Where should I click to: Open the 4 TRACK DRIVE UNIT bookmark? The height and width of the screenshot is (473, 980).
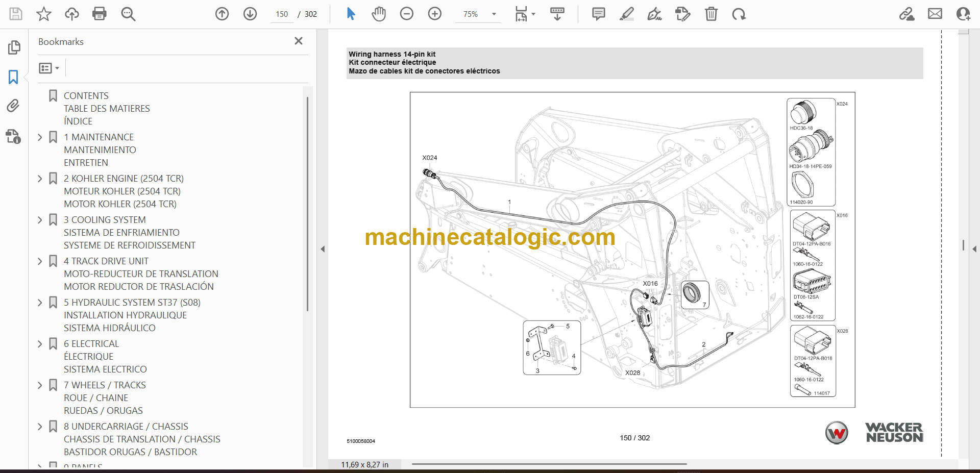(x=106, y=261)
